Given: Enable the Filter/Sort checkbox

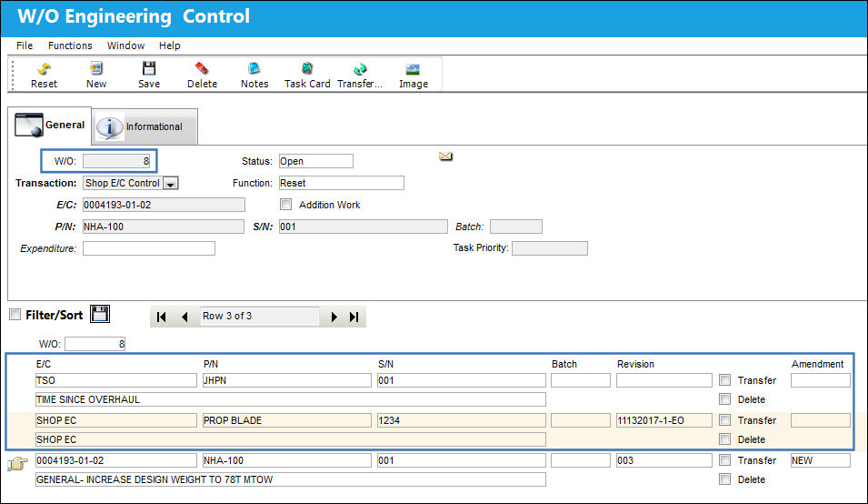Looking at the screenshot, I should (x=15, y=315).
